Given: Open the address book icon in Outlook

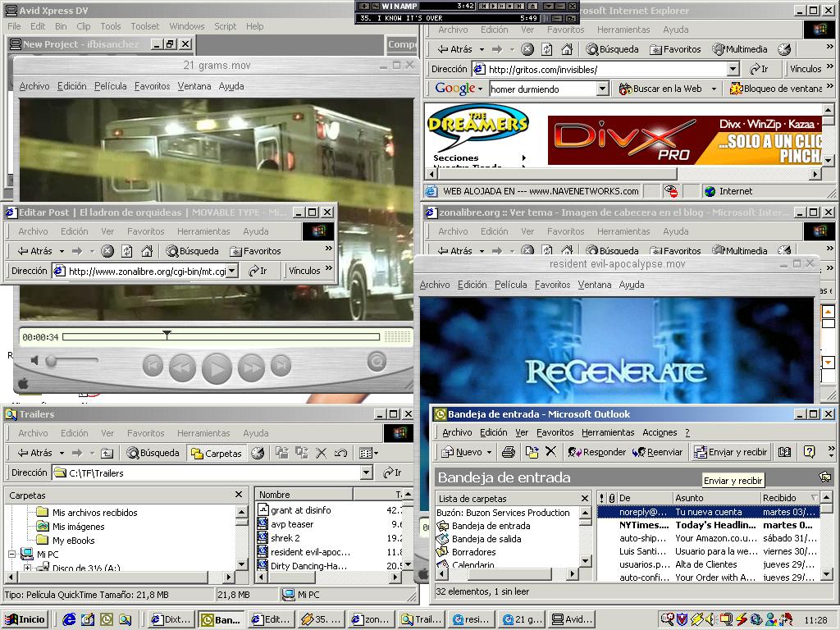Looking at the screenshot, I should pyautogui.click(x=785, y=452).
